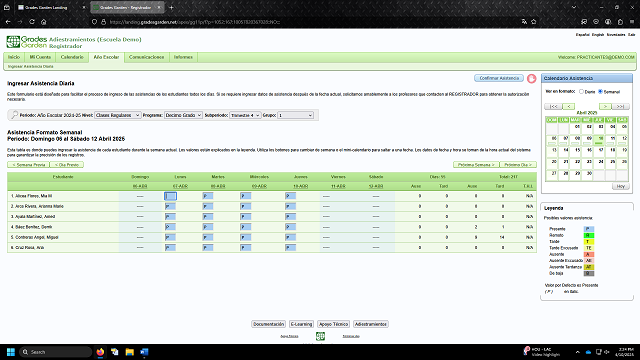Click Martes attendance field for Arce Rivera
The height and width of the screenshot is (360, 640).
208,206
